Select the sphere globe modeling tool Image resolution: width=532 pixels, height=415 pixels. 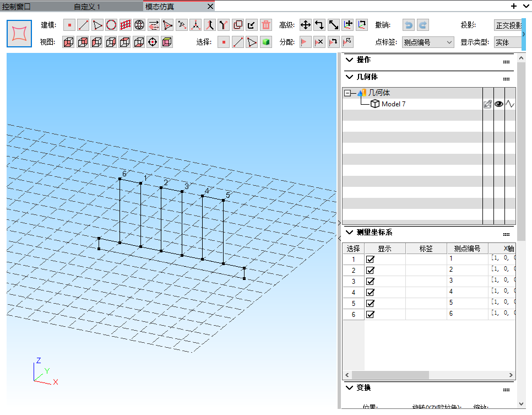pyautogui.click(x=139, y=25)
